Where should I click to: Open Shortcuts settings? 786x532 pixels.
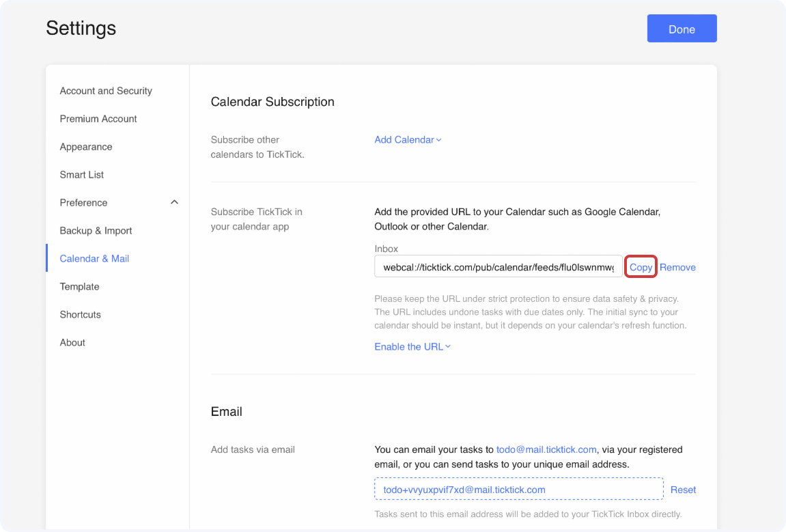pos(80,314)
